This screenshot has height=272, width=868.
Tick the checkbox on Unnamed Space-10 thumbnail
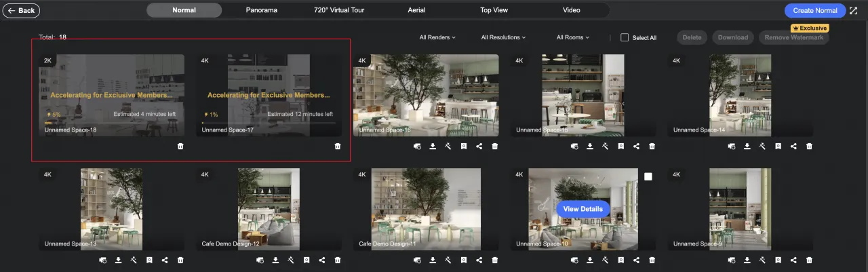pos(648,176)
